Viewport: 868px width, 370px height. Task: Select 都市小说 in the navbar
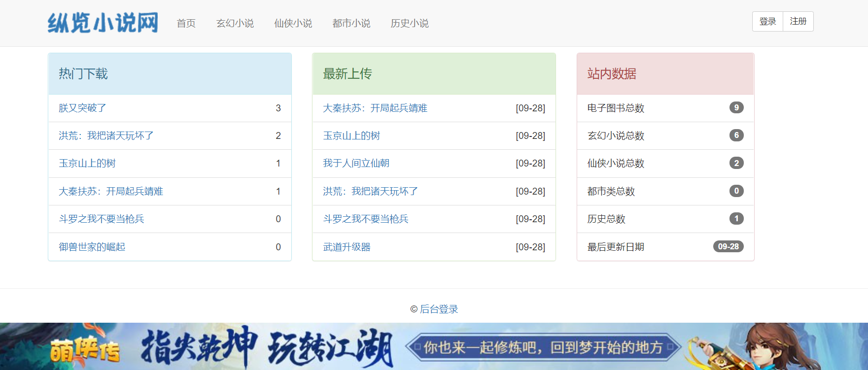[351, 23]
